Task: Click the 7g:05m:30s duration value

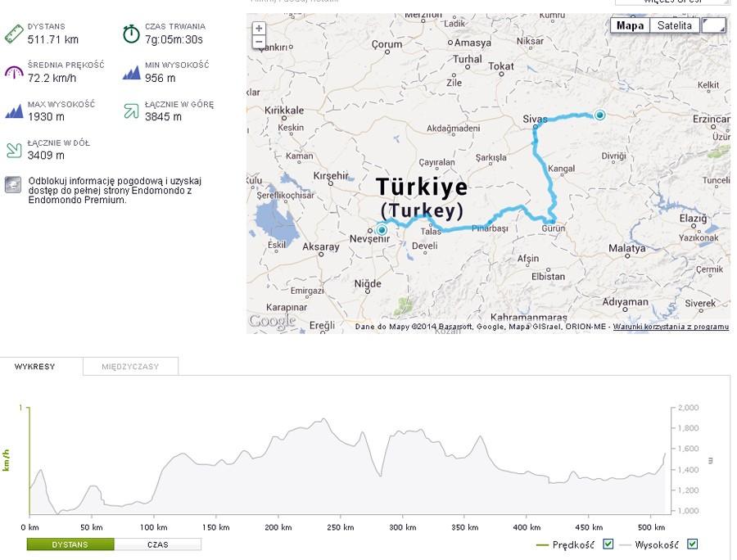Action: click(x=174, y=39)
